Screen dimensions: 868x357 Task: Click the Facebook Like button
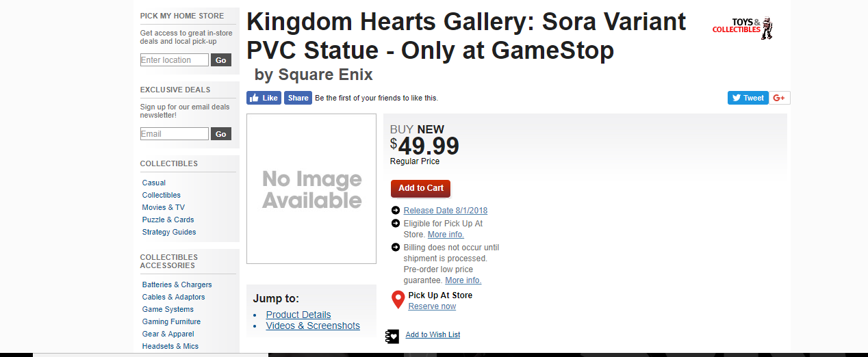coord(264,98)
